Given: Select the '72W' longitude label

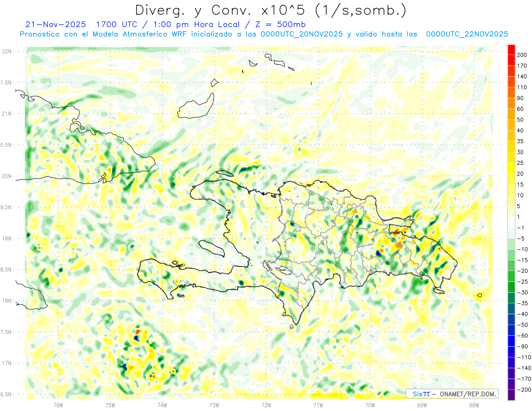Looking at the screenshot, I should [266, 405].
